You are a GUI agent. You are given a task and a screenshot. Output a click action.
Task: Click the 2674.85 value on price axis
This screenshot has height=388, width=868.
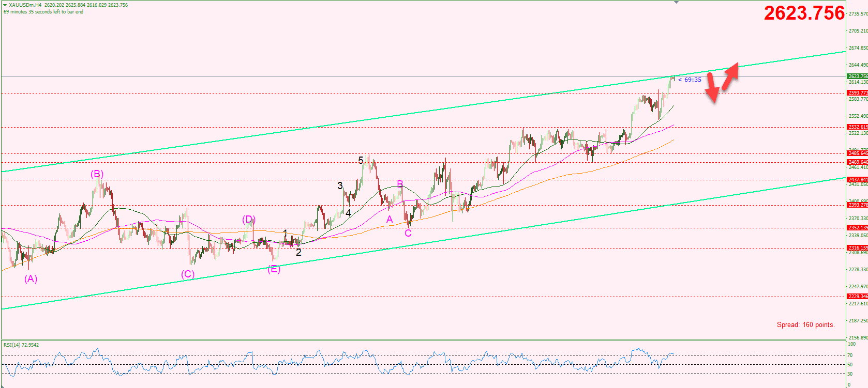point(858,48)
